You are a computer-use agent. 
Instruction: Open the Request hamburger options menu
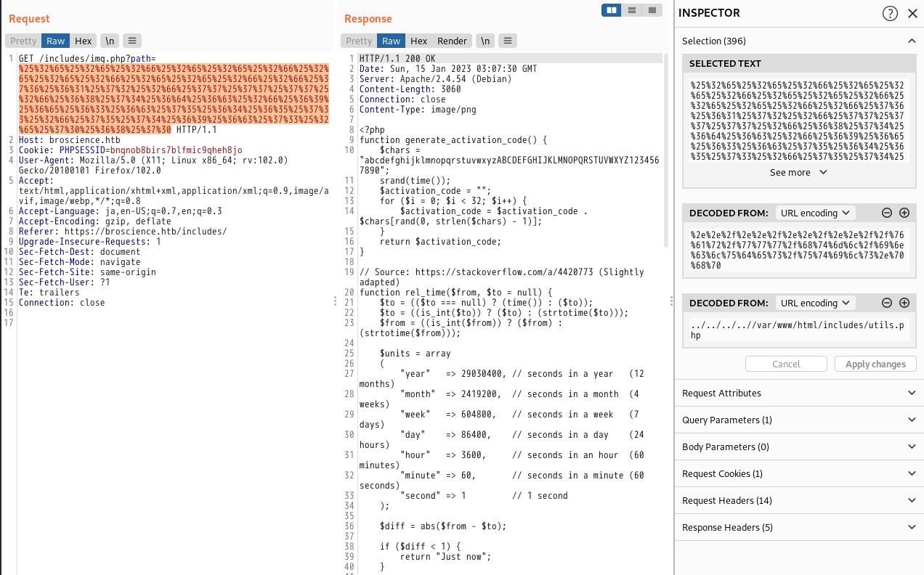tap(131, 41)
